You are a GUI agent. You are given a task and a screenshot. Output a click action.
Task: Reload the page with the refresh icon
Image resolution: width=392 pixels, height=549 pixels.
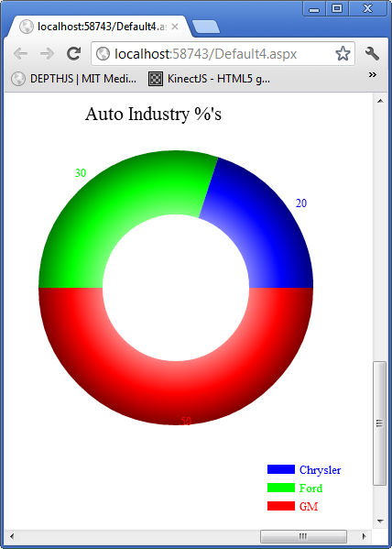coord(74,53)
